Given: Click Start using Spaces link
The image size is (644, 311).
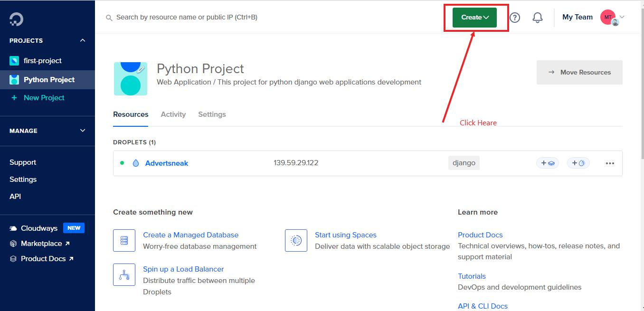Looking at the screenshot, I should pyautogui.click(x=346, y=235).
